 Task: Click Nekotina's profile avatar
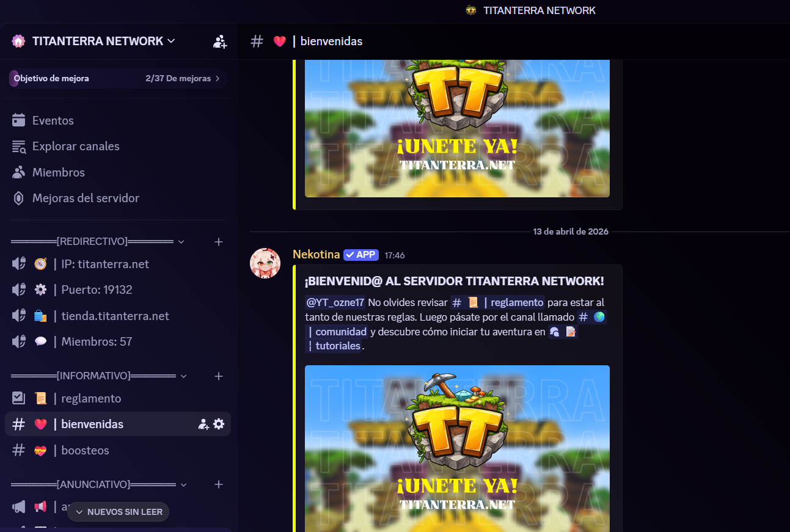pyautogui.click(x=265, y=263)
